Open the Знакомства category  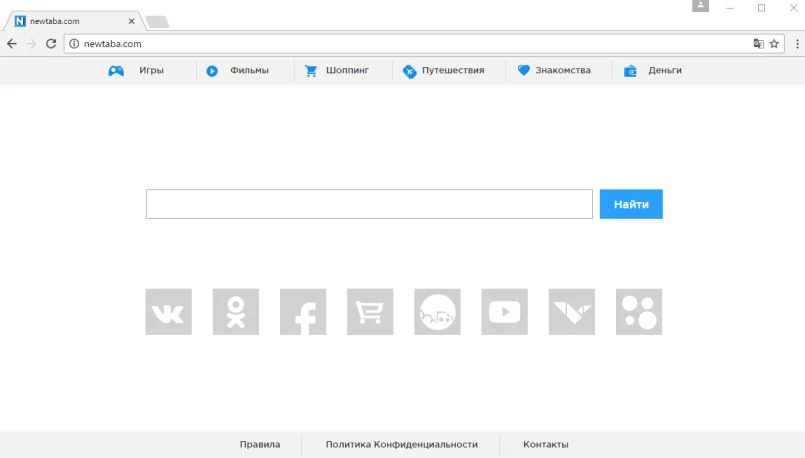tap(563, 70)
